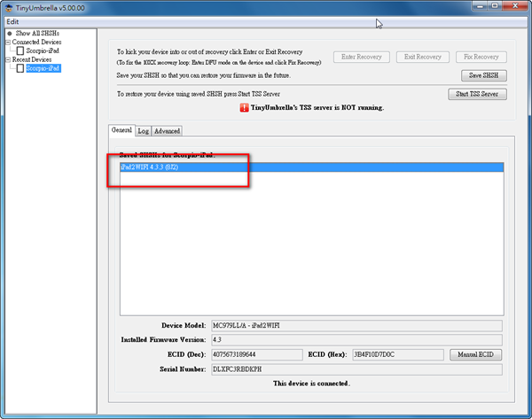Click the red TSS warning icon

point(245,108)
